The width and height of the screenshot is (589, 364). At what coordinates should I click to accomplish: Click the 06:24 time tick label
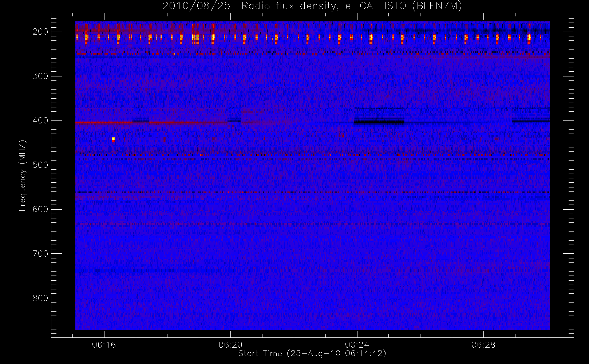pyautogui.click(x=357, y=345)
